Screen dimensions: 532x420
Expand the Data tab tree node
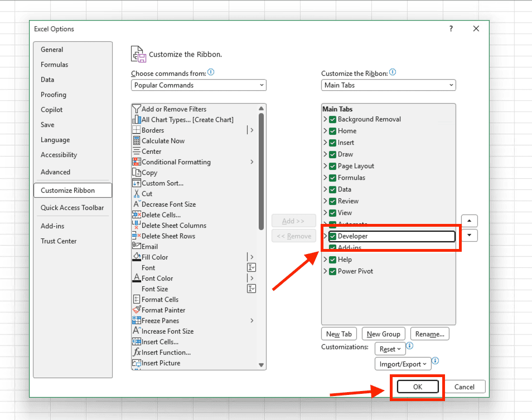(x=325, y=189)
